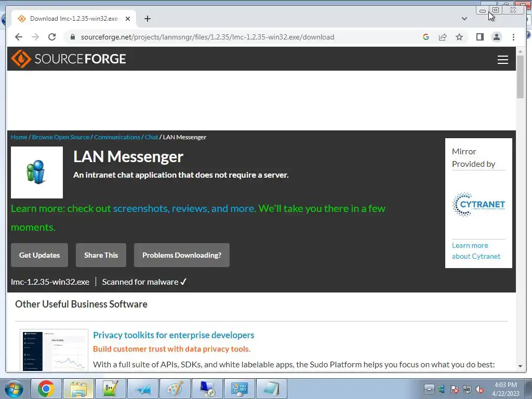Open the screenshots, reviews, and more link
The height and width of the screenshot is (399, 532).
[x=184, y=208]
